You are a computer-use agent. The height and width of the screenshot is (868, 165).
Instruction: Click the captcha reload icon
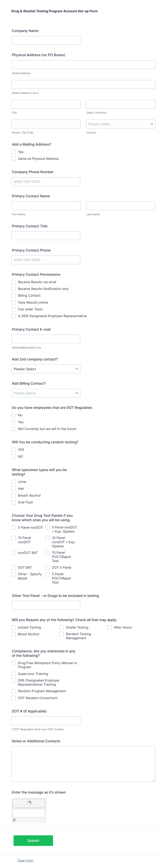tap(14, 820)
